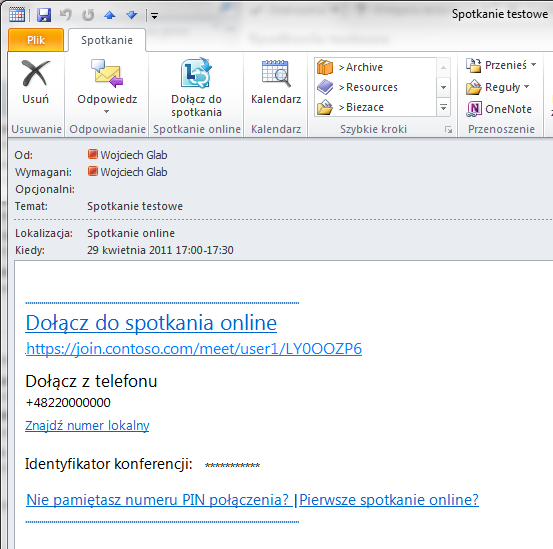
Task: Click the Dołącz z telefonu heading
Action: (x=91, y=381)
